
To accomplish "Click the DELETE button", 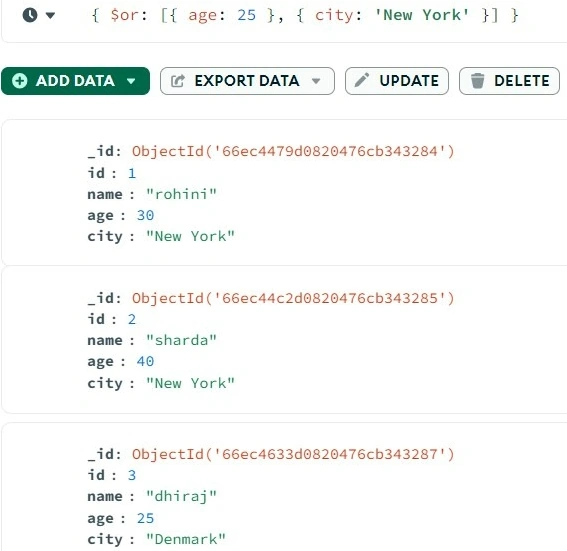I will click(x=509, y=81).
